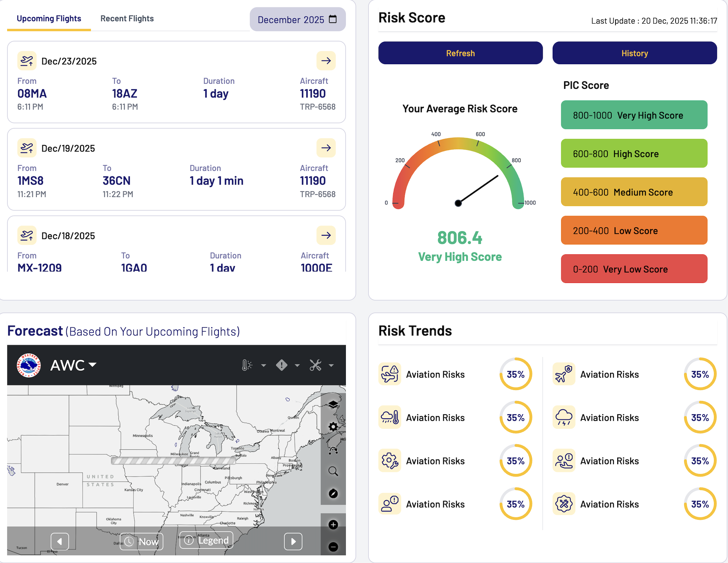Click the forecast timeline progress bar
The width and height of the screenshot is (728, 563).
tap(173, 461)
